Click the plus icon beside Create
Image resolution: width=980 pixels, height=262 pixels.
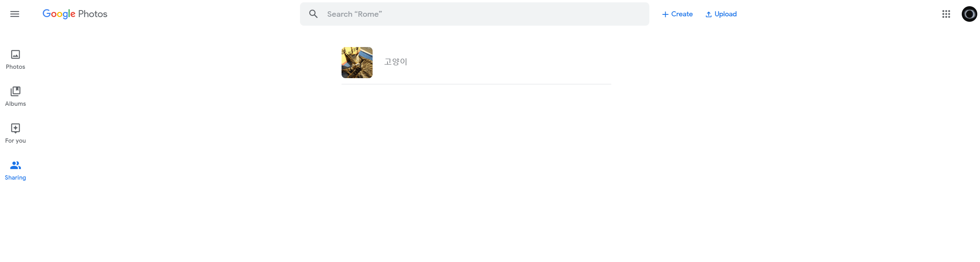665,14
